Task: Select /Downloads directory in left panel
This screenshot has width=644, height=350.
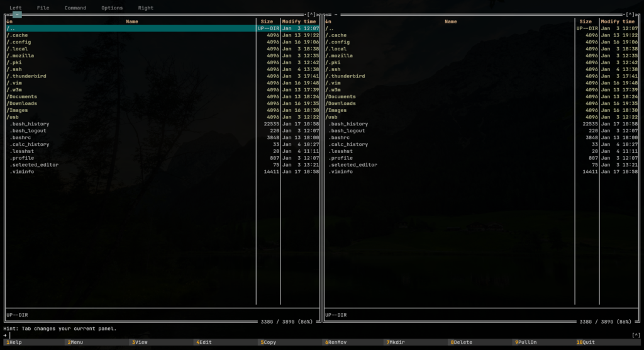Action: [x=163, y=104]
